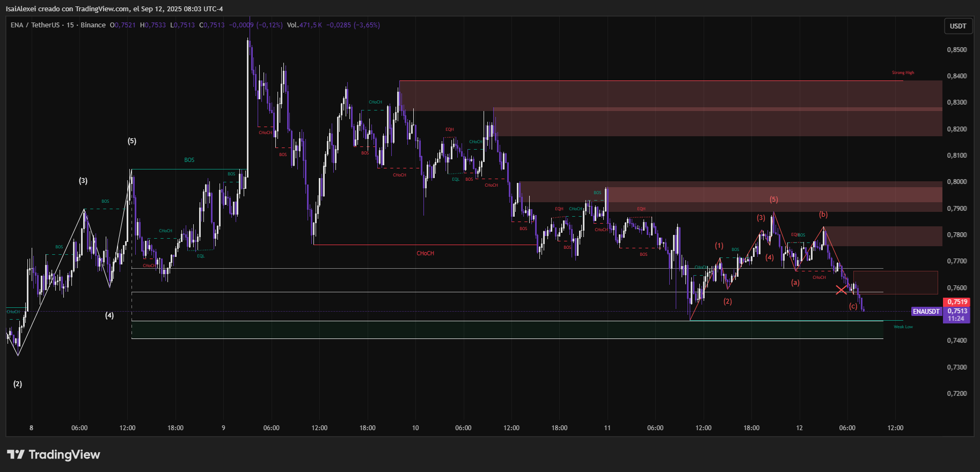The height and width of the screenshot is (472, 980).
Task: Click the 0,7513 current price countdown label
Action: (957, 315)
